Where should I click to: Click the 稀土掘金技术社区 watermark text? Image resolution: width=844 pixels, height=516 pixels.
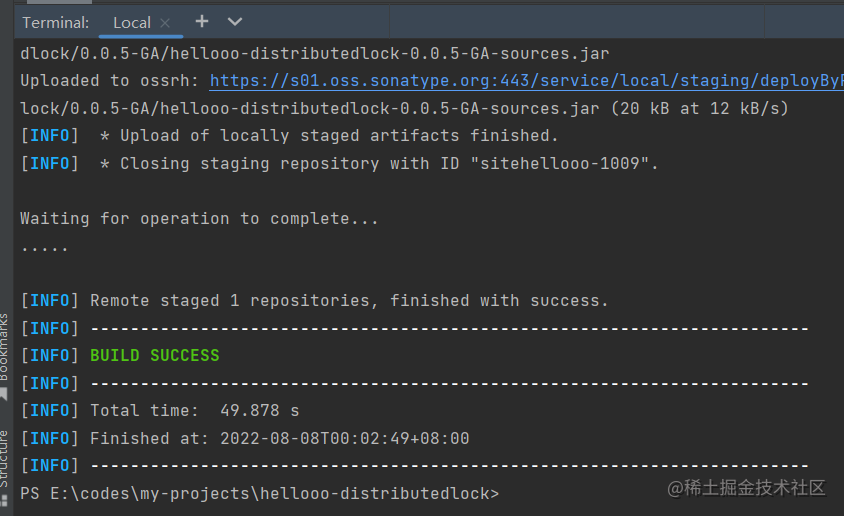(755, 488)
